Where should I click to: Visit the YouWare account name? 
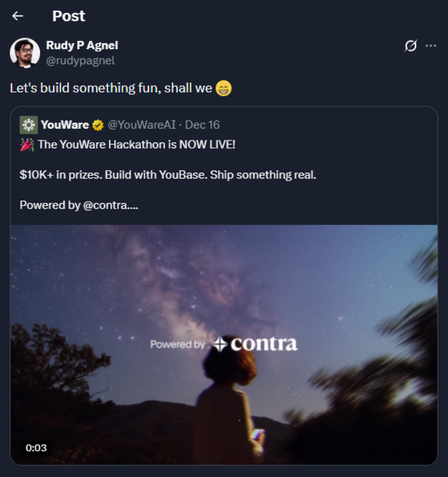pos(65,125)
